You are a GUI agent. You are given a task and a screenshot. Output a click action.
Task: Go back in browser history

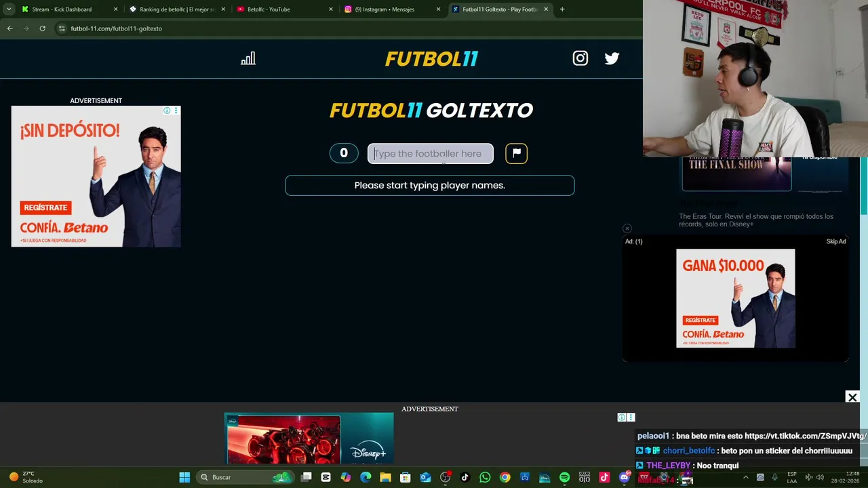(9, 28)
